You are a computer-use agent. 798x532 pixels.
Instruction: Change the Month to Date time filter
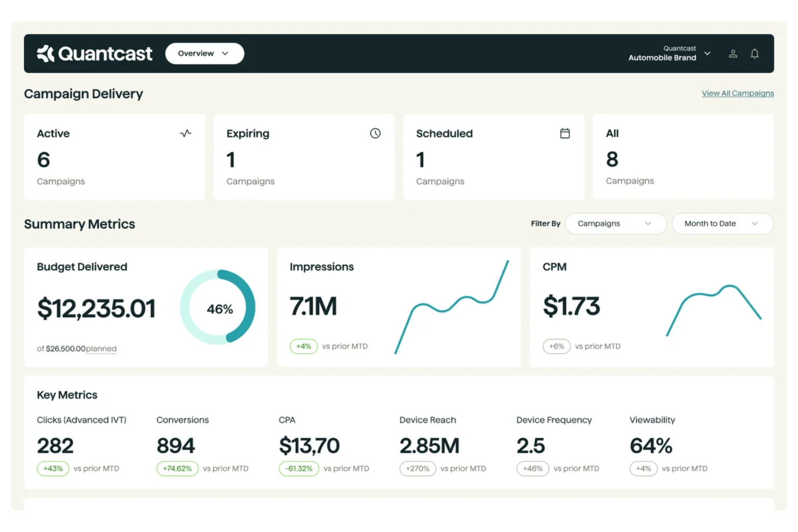click(723, 223)
